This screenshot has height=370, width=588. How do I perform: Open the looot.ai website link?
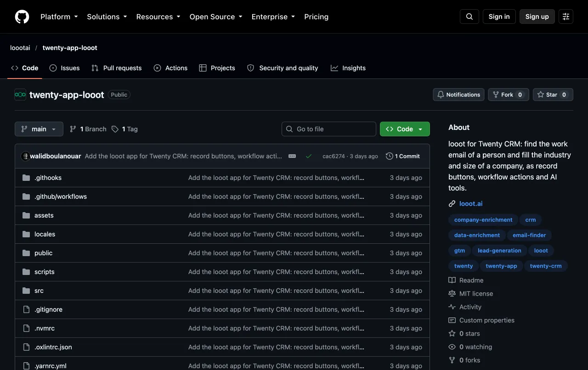(471, 204)
